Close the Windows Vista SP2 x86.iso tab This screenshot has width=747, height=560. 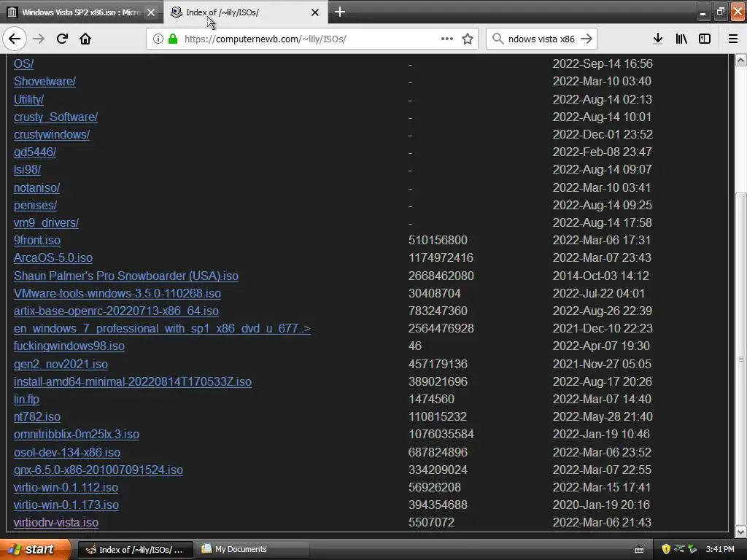[x=151, y=12]
